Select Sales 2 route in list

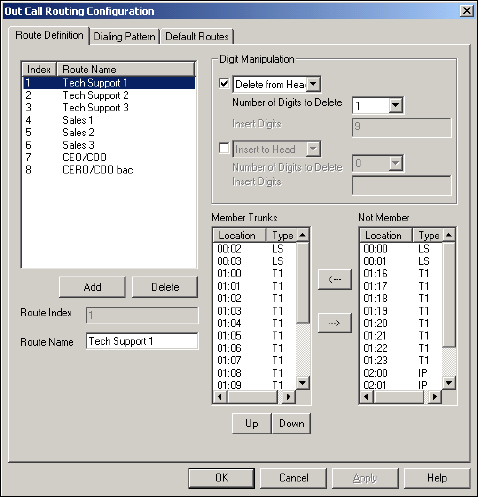[109, 132]
